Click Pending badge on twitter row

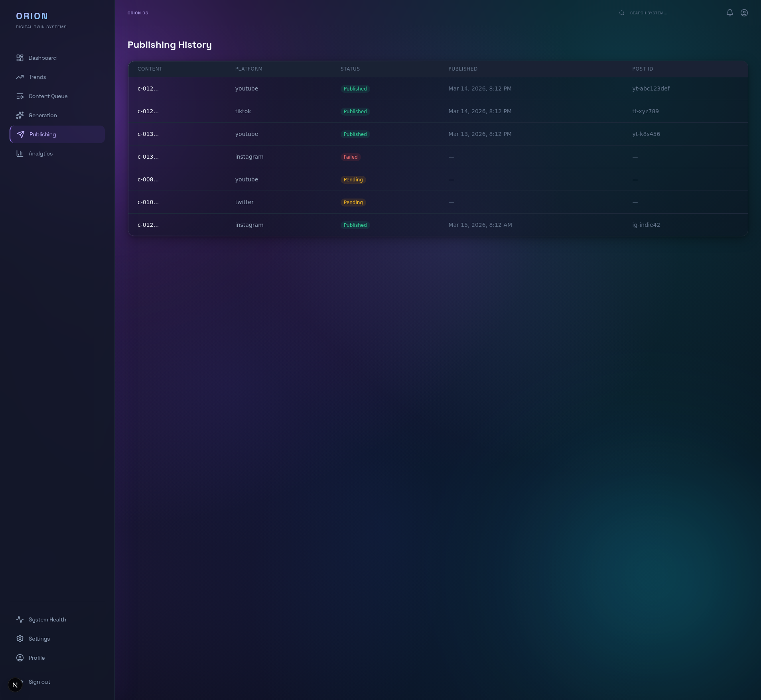pos(353,203)
